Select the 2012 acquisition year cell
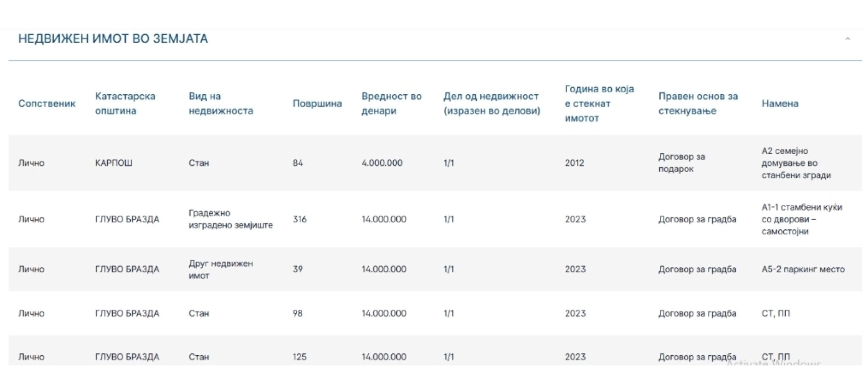 coord(574,163)
